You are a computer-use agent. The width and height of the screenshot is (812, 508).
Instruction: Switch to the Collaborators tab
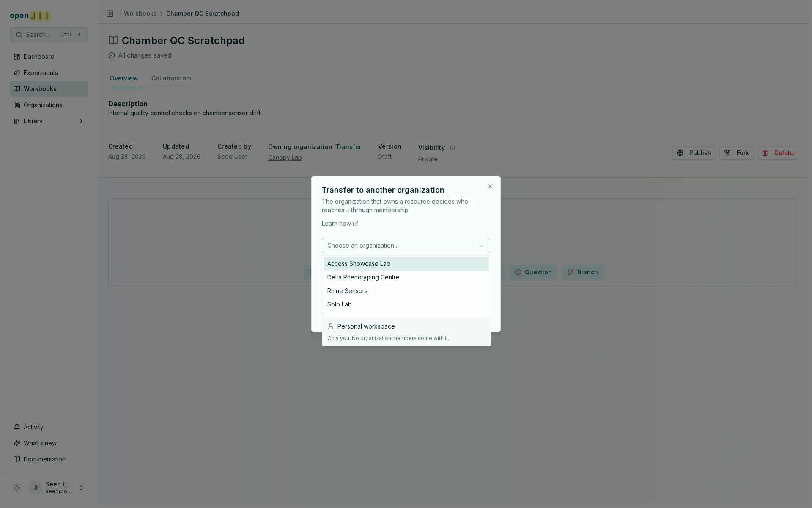pyautogui.click(x=171, y=78)
